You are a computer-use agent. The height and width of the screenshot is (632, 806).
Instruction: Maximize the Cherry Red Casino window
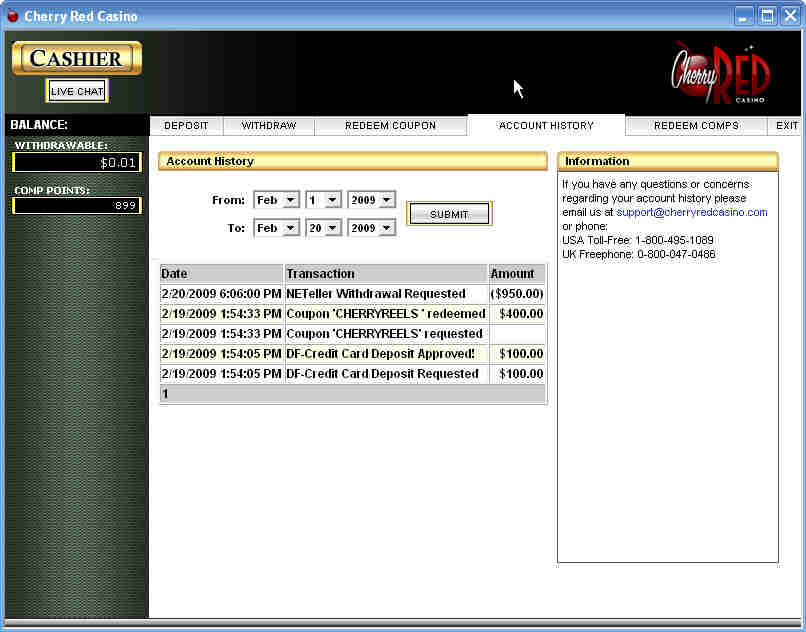[x=767, y=16]
